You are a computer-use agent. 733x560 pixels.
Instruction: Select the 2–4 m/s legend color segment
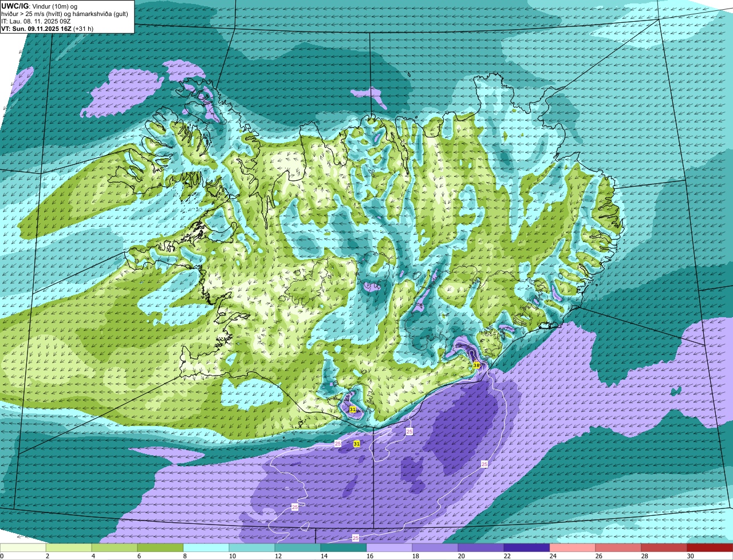coord(69,548)
